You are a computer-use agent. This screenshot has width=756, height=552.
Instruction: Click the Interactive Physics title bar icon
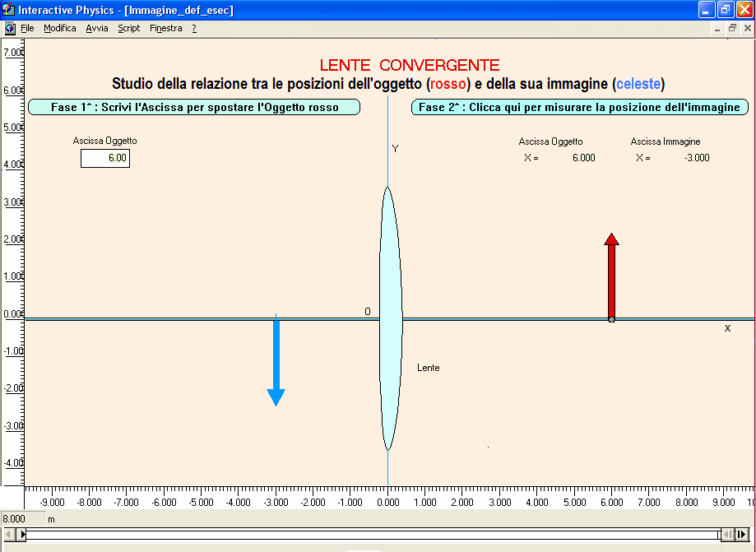(9, 10)
